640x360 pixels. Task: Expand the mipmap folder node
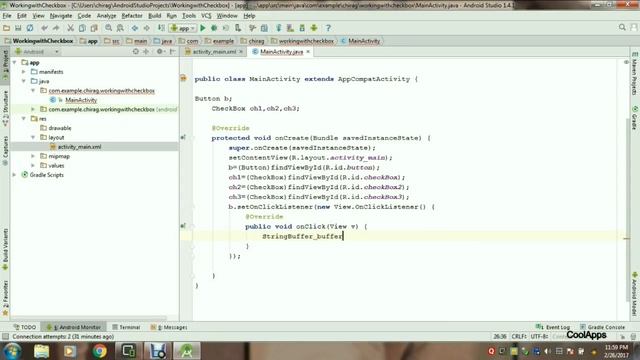click(x=33, y=156)
